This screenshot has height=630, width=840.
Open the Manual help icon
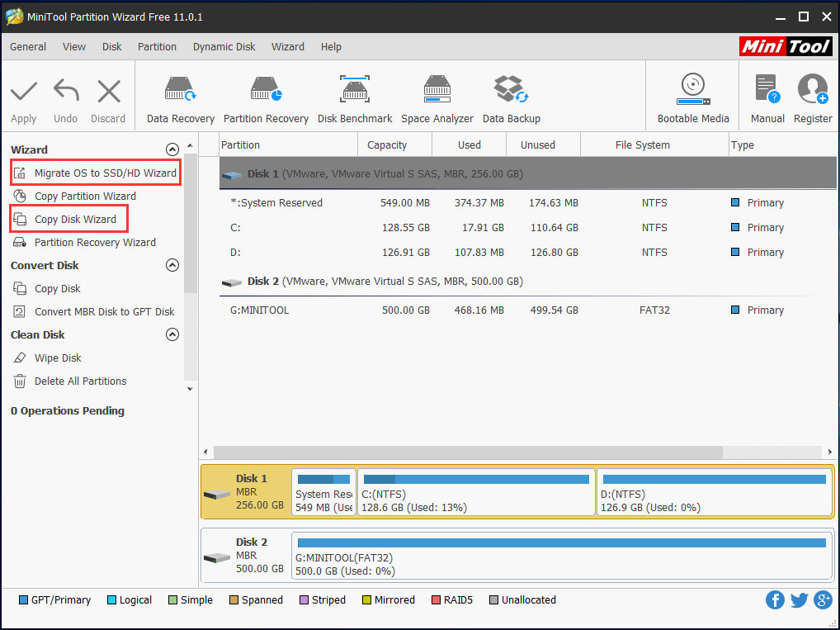(x=767, y=89)
